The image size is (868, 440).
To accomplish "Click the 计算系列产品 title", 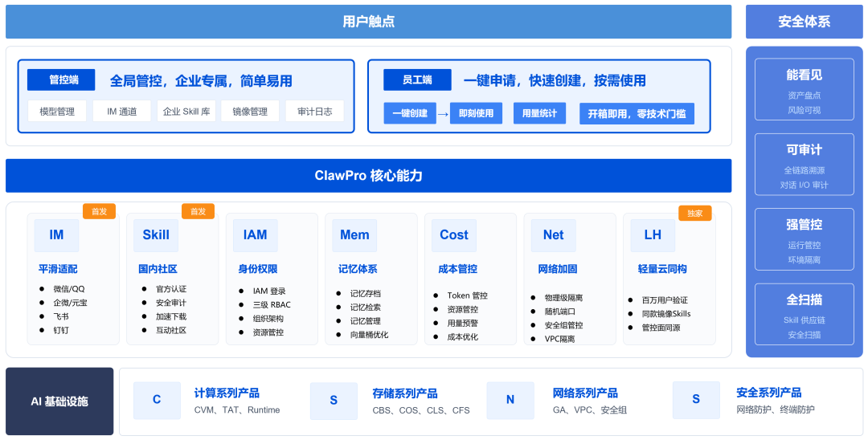I will [x=227, y=393].
